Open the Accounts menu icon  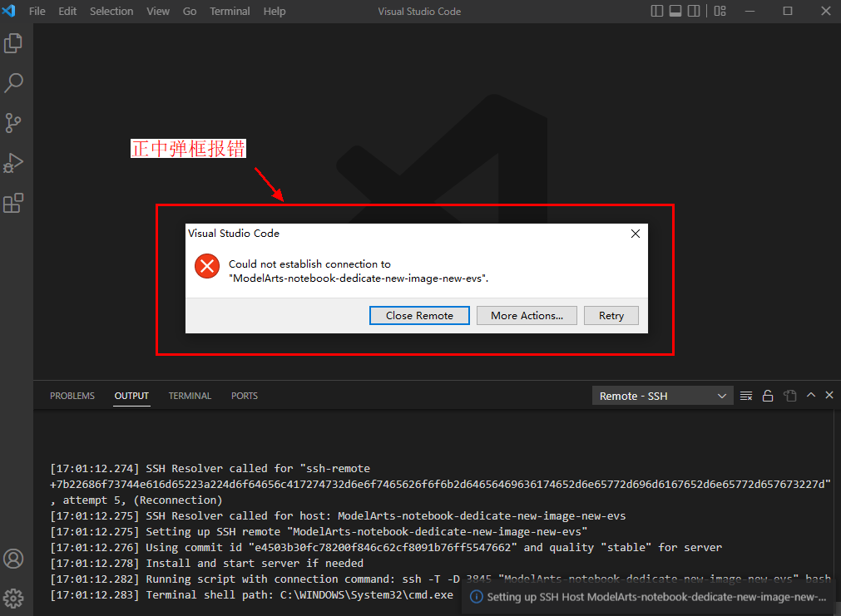pos(13,559)
